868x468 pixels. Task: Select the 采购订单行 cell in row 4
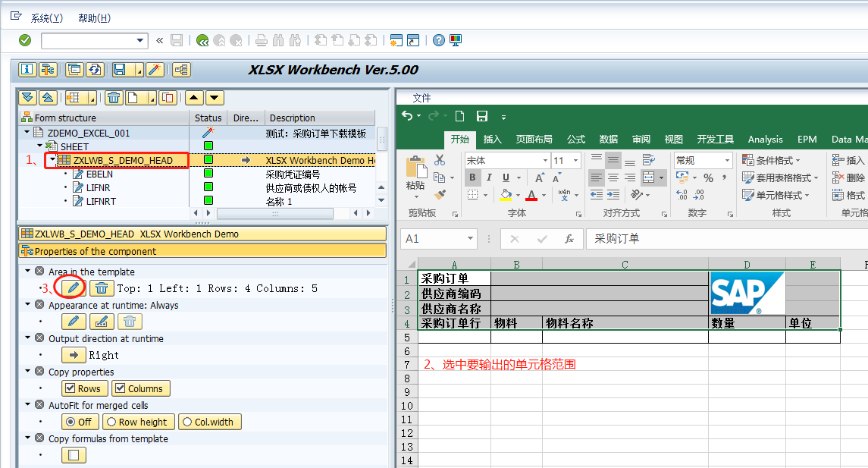pos(455,323)
